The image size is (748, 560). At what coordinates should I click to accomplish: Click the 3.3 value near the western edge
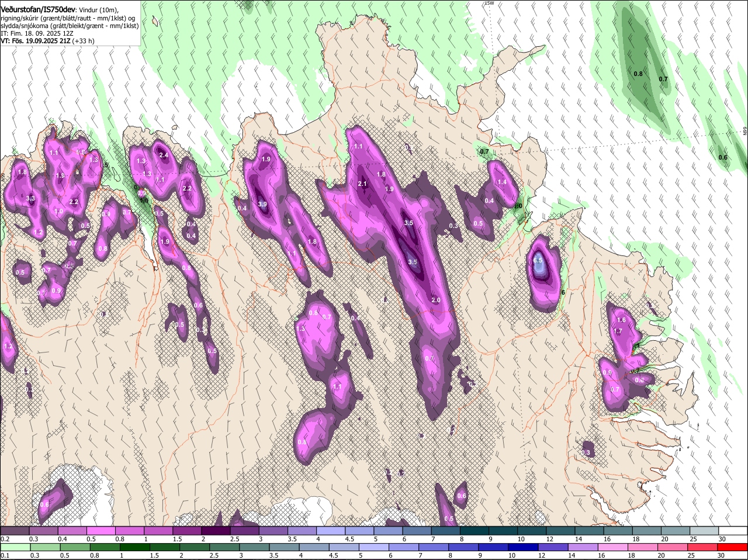coord(30,199)
